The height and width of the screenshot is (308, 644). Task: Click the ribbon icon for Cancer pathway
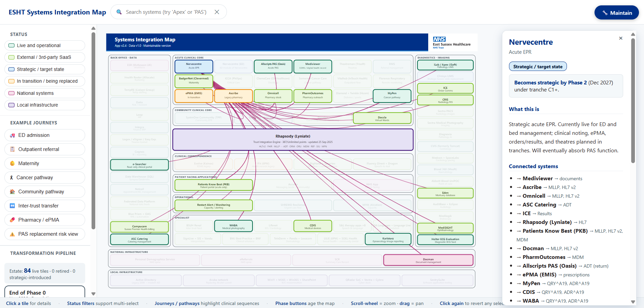11,178
